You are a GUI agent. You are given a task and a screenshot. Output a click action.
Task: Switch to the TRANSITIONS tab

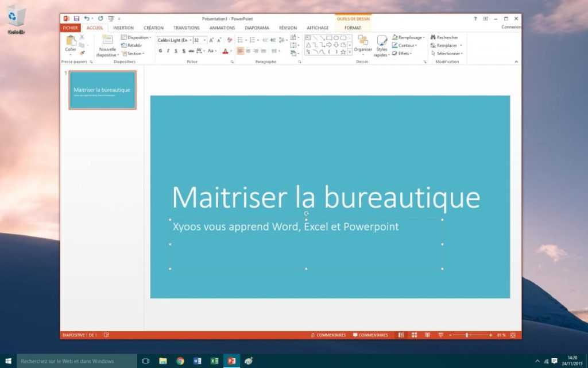coord(187,28)
